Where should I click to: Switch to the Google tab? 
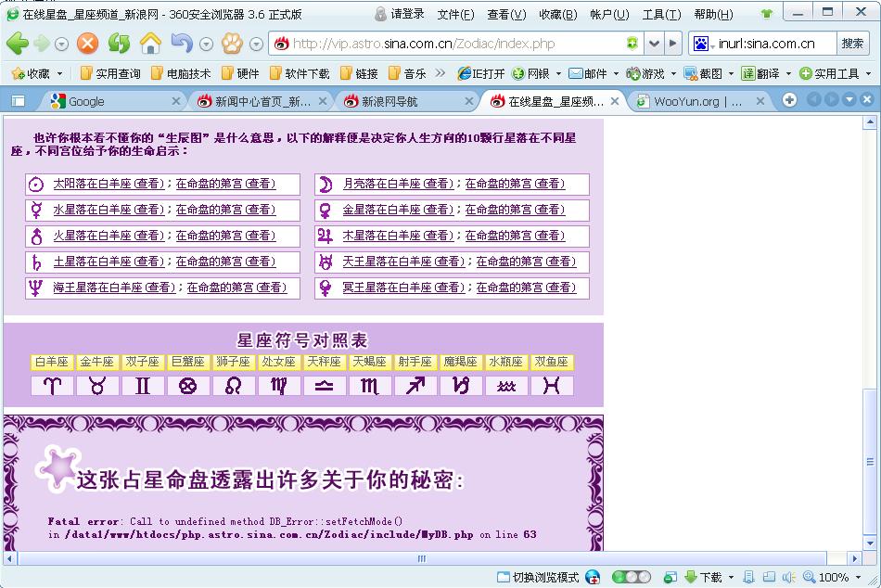point(112,101)
